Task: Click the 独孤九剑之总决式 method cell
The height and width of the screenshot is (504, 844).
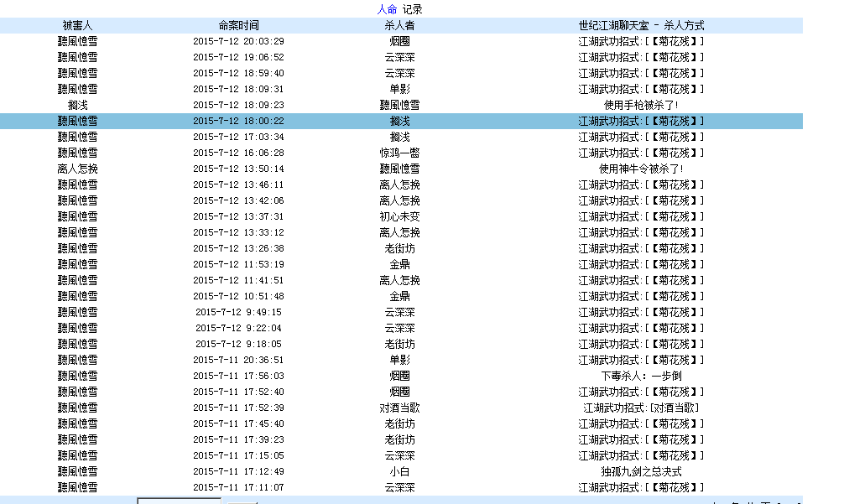Action: click(641, 472)
